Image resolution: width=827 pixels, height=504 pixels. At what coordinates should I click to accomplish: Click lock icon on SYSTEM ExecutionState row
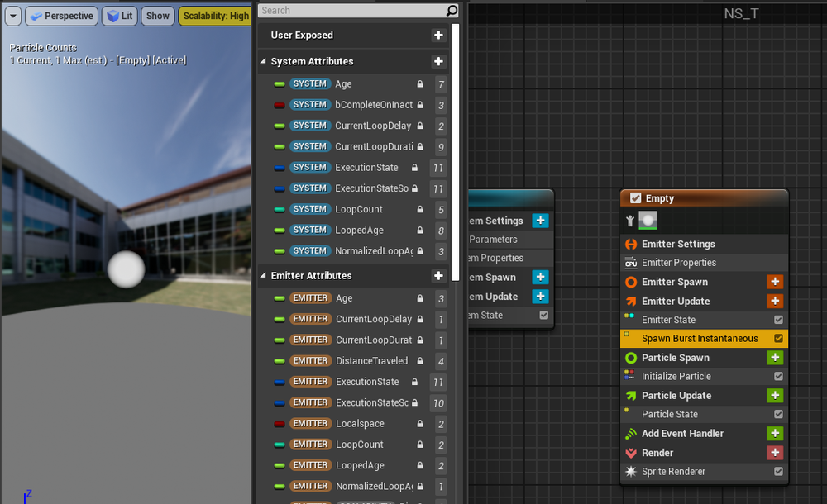414,167
